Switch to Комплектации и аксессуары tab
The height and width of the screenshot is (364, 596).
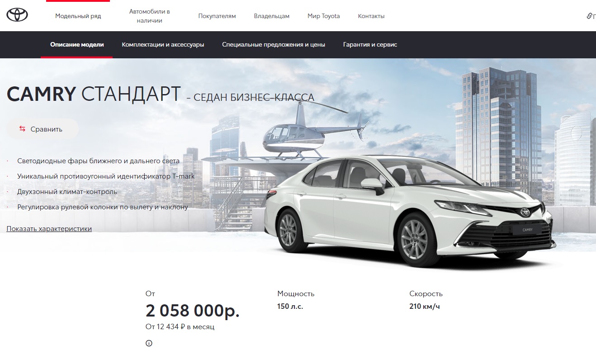click(163, 44)
